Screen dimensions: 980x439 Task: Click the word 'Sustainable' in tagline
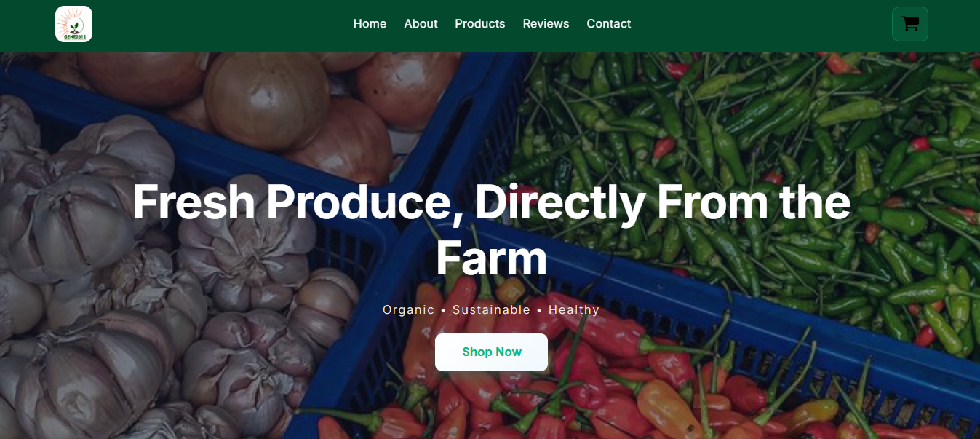click(491, 310)
